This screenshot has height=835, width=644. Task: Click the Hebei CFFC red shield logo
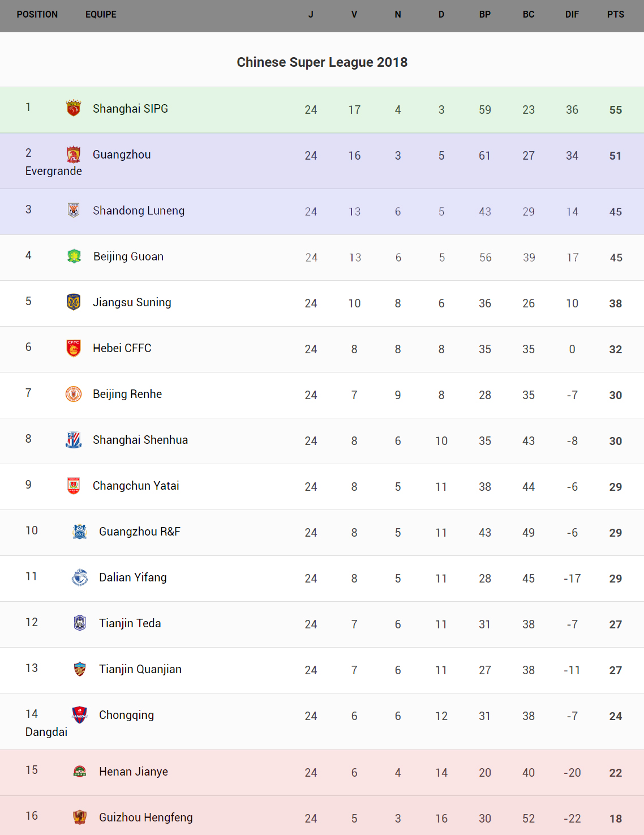point(74,348)
